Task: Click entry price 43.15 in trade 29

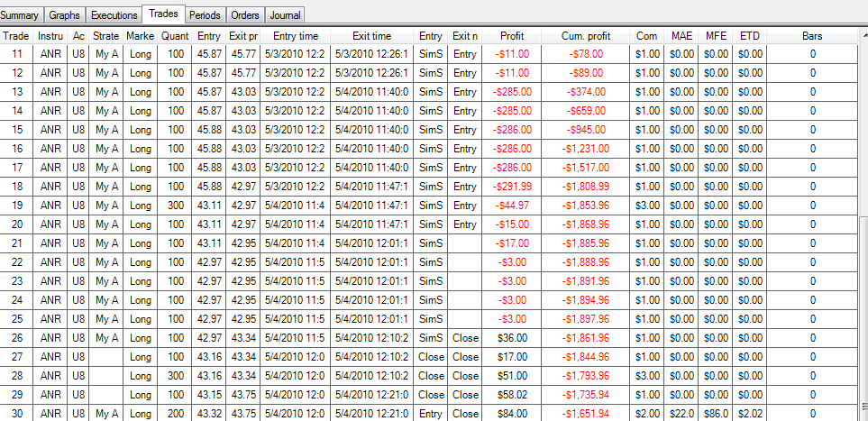Action: coord(209,395)
